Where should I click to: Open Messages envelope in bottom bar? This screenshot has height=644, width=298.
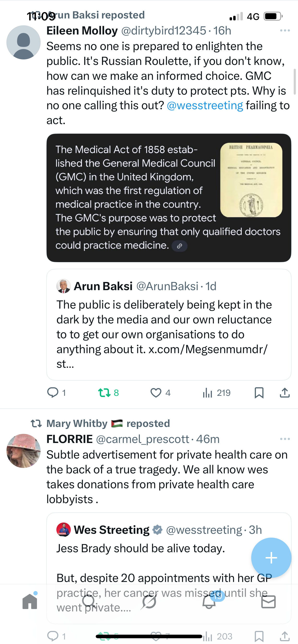(268, 602)
